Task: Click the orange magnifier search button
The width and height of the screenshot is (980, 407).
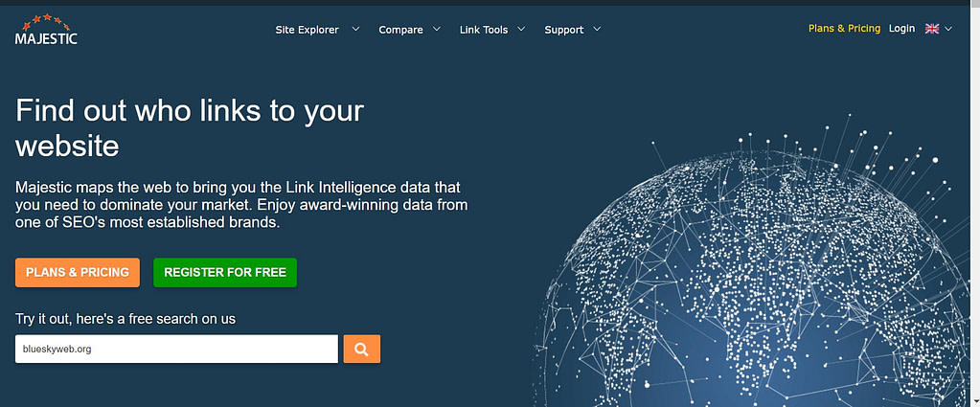Action: (x=361, y=349)
